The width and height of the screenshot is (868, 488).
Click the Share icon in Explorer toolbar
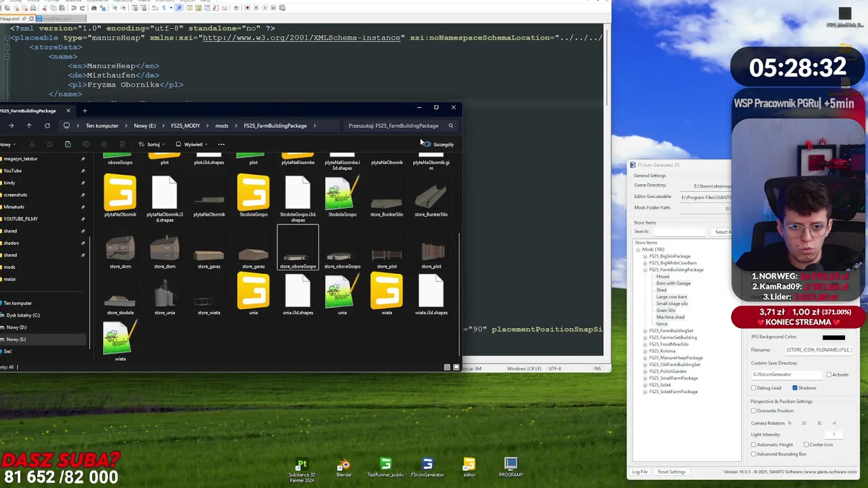pyautogui.click(x=104, y=144)
